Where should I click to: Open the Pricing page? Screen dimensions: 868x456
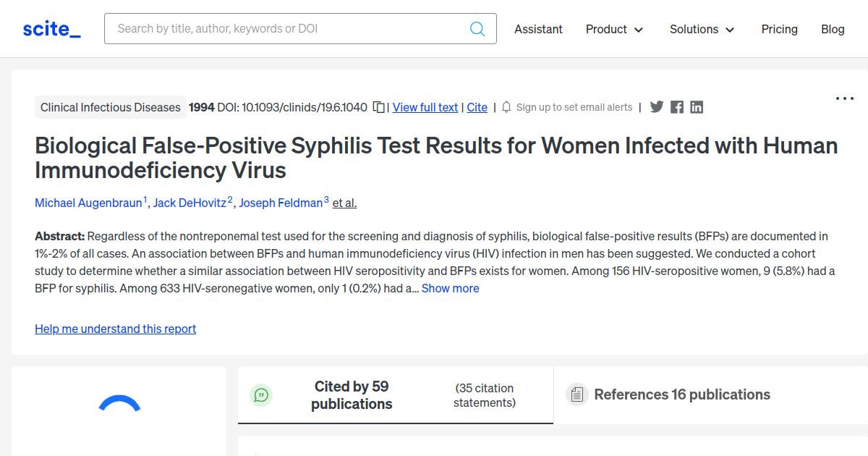click(x=779, y=29)
